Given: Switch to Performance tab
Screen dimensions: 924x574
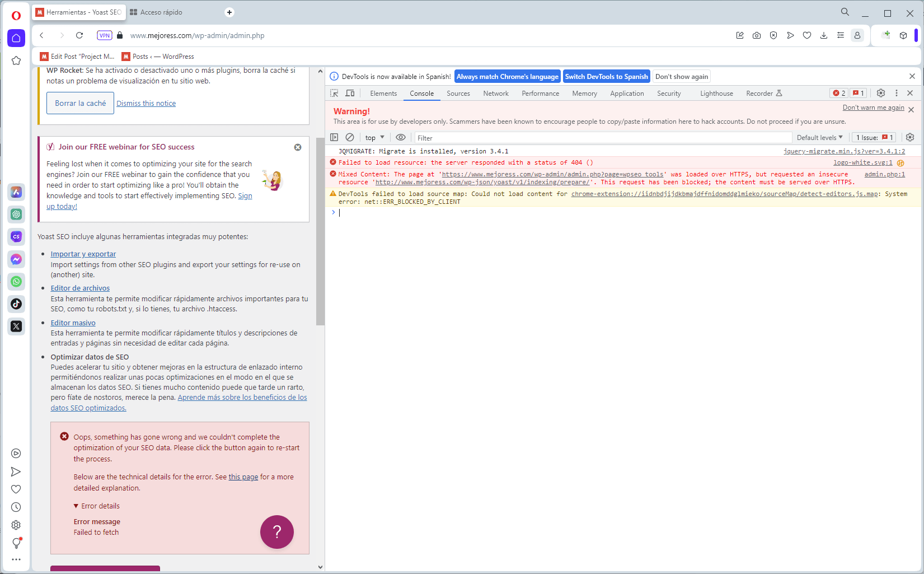Looking at the screenshot, I should (541, 94).
